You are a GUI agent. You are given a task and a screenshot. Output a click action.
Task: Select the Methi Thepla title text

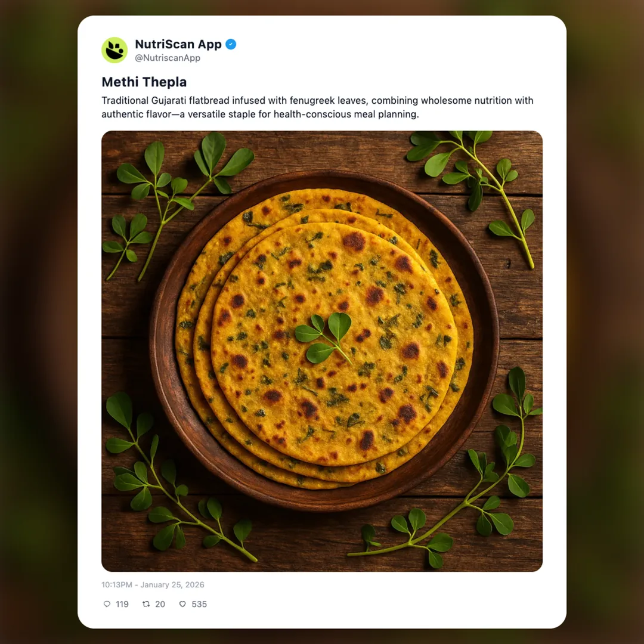(144, 82)
